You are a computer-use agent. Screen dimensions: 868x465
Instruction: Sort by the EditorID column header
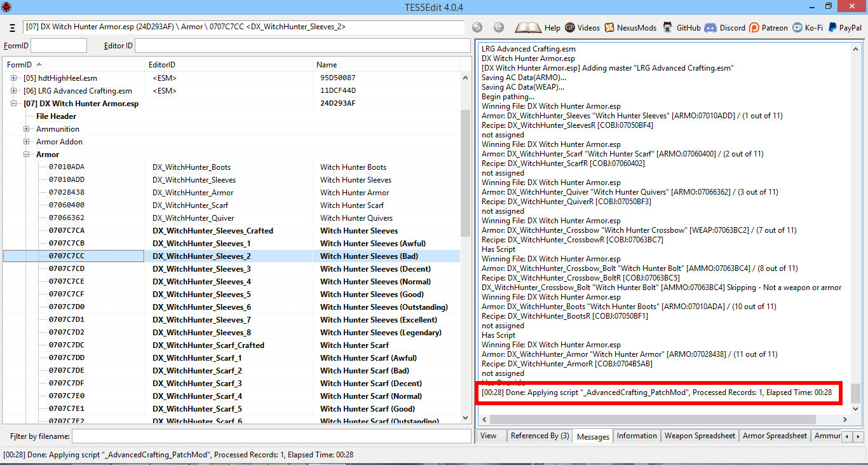(x=229, y=64)
